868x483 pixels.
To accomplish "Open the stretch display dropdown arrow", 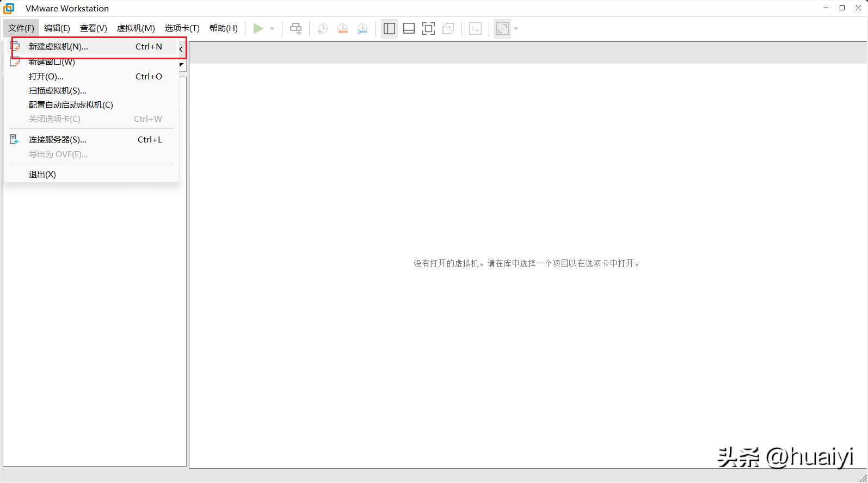I will pos(516,29).
